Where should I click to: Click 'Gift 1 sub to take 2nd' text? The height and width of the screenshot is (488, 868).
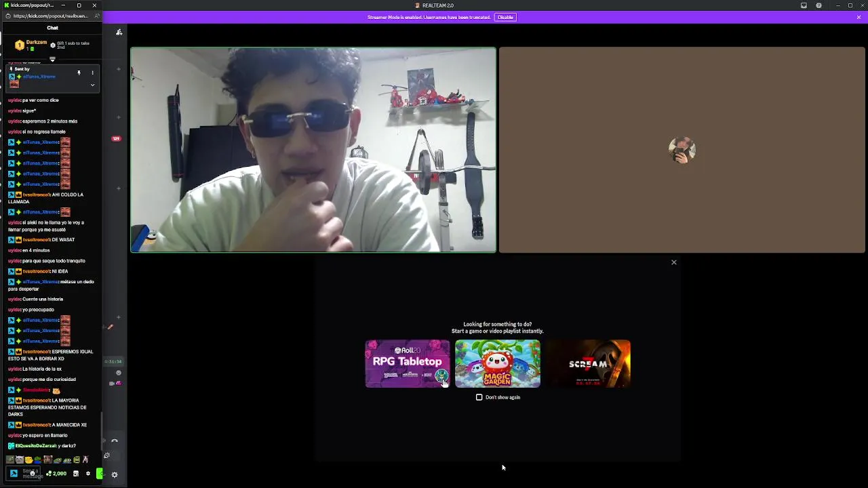tap(73, 45)
